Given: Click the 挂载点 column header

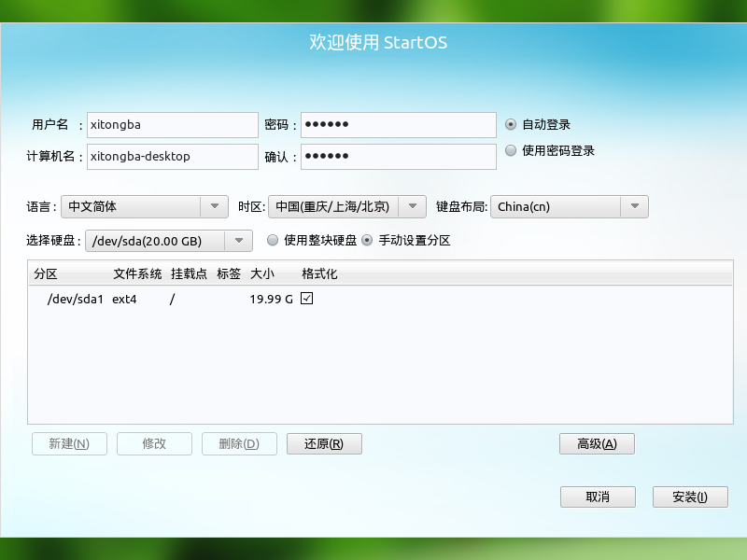Looking at the screenshot, I should pos(190,273).
